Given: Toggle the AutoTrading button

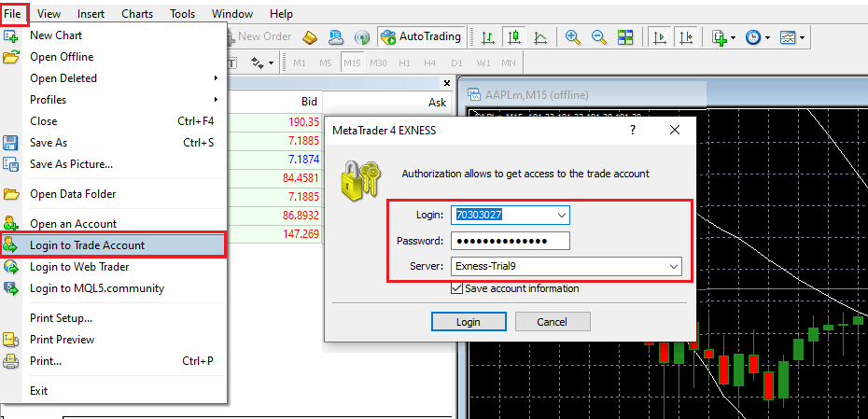Looking at the screenshot, I should point(421,37).
